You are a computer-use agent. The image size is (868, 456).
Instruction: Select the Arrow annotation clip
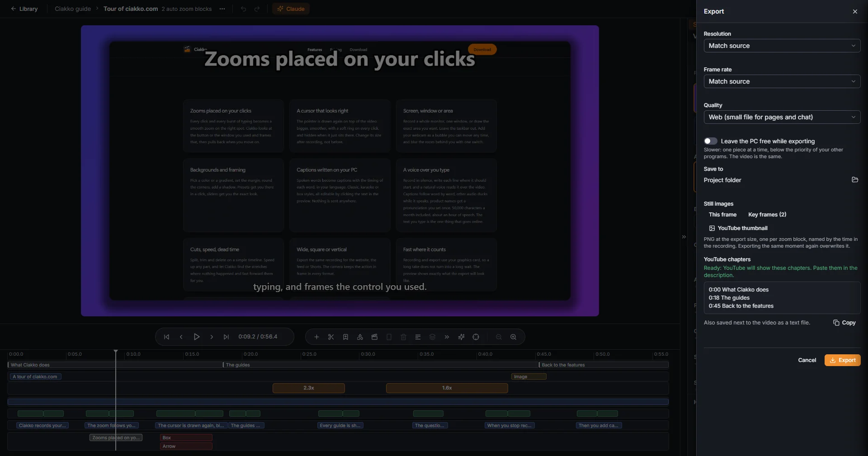point(186,446)
